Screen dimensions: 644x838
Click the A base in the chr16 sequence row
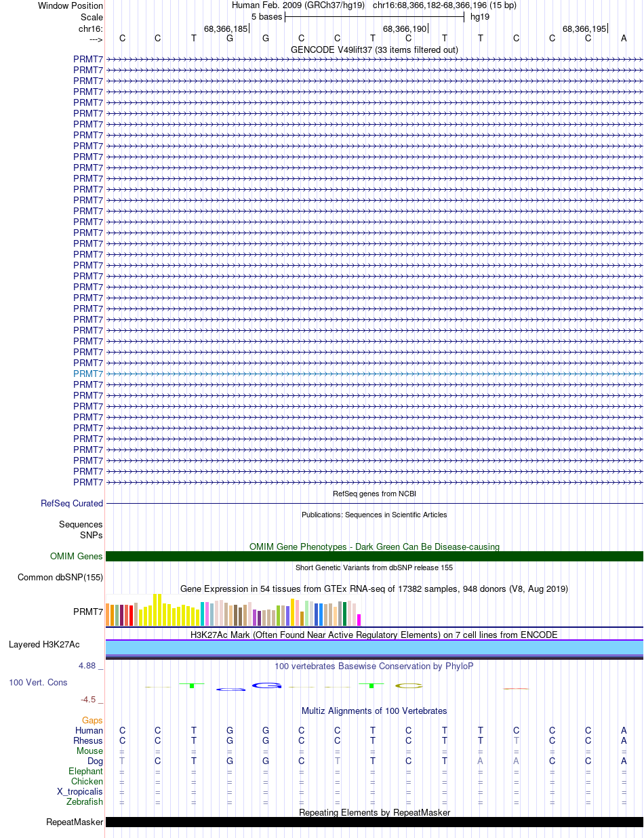pos(624,39)
